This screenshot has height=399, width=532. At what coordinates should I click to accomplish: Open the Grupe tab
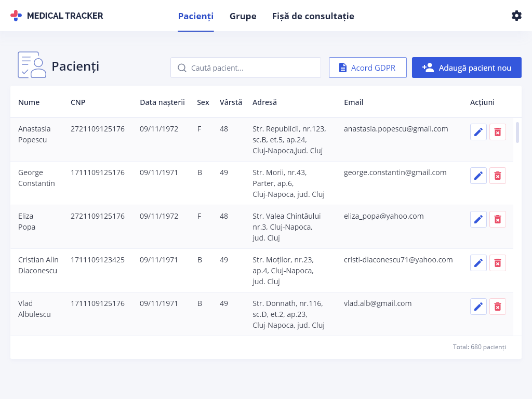pyautogui.click(x=243, y=16)
